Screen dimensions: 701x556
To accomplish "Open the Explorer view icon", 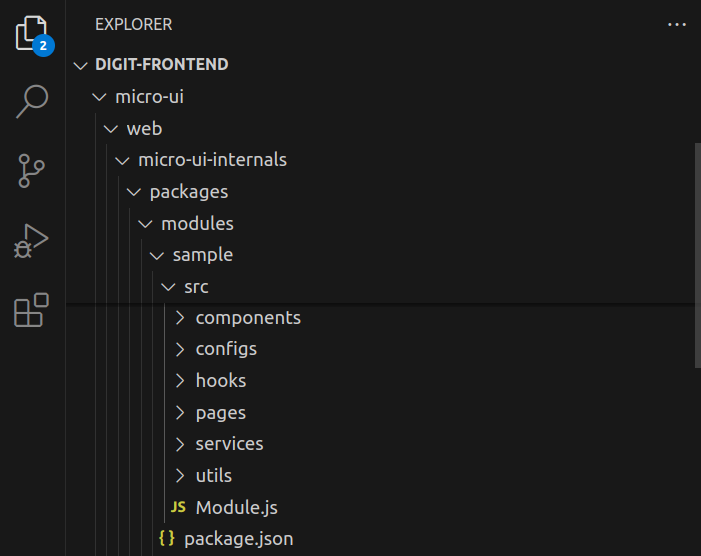I will (x=33, y=34).
